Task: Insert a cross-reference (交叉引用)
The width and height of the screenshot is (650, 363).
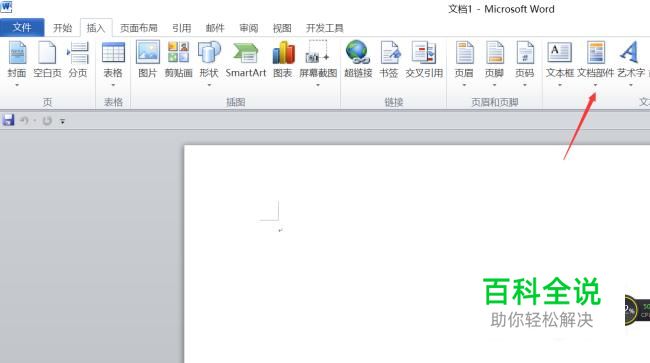Action: coord(424,60)
